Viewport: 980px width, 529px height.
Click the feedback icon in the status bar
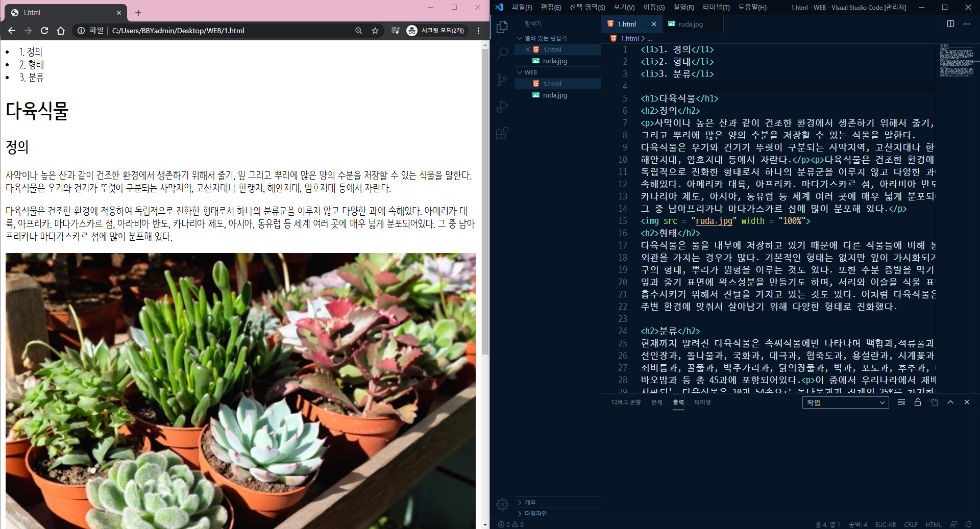[953, 524]
